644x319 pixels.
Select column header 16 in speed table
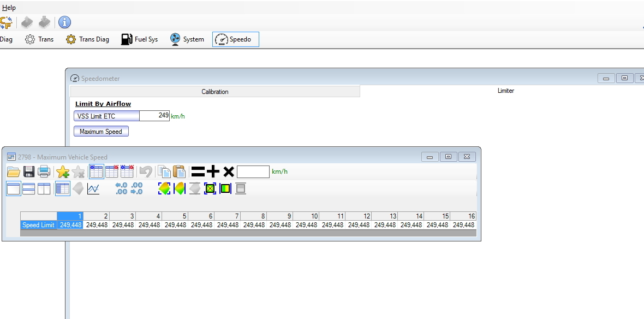[463, 216]
